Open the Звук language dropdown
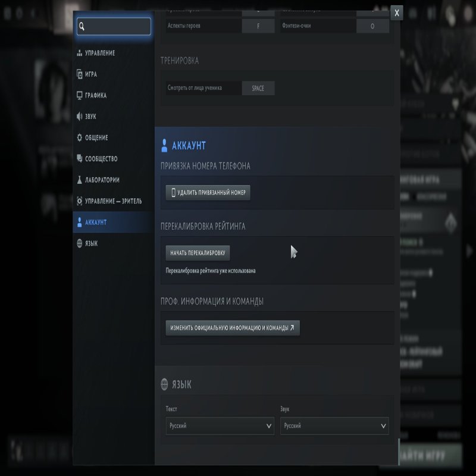Viewport: 476px width, 476px height. click(x=334, y=426)
